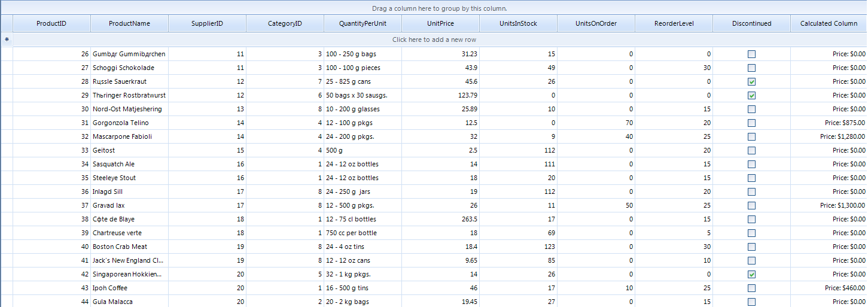Click UnitsInStock value 123 for Boston Crab Meat
The image size is (868, 307).
[518, 247]
